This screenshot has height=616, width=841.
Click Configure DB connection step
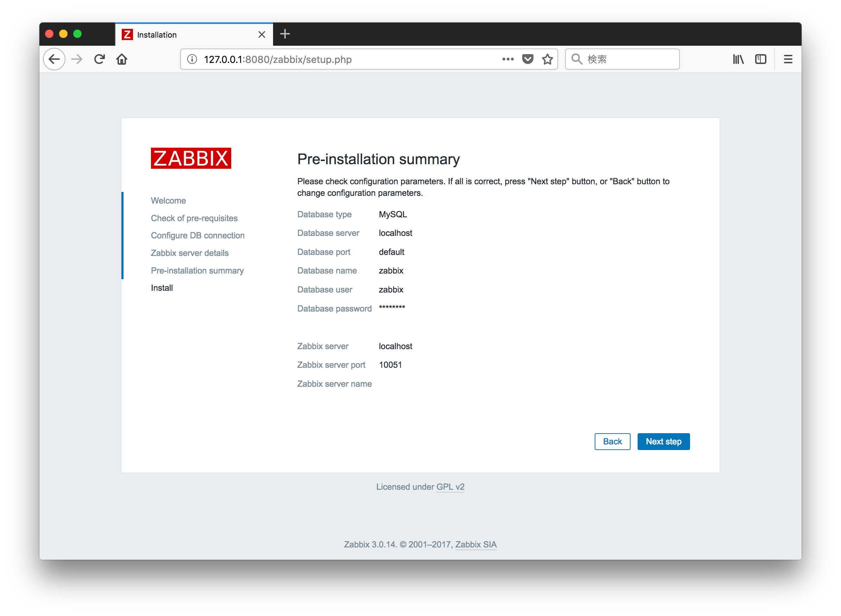tap(198, 236)
